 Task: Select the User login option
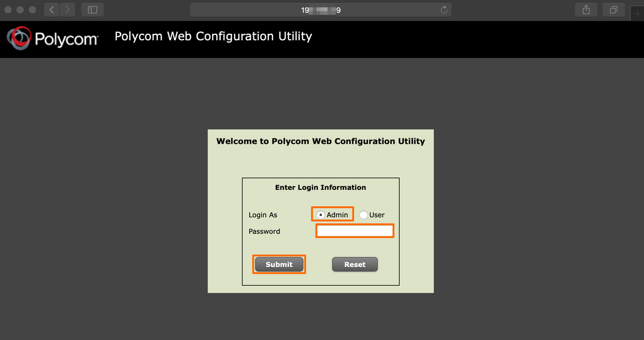pyautogui.click(x=363, y=215)
